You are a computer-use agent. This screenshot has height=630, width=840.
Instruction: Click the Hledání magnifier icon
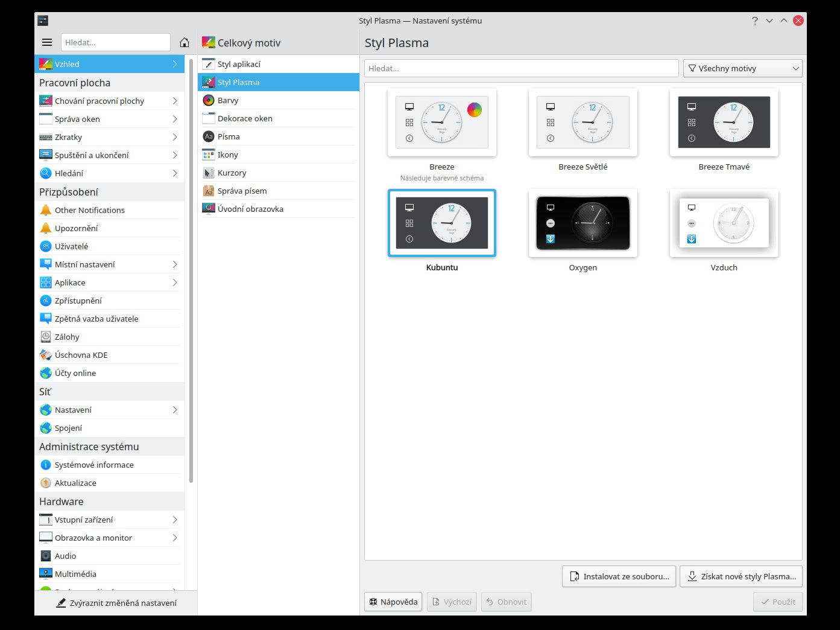click(x=46, y=173)
